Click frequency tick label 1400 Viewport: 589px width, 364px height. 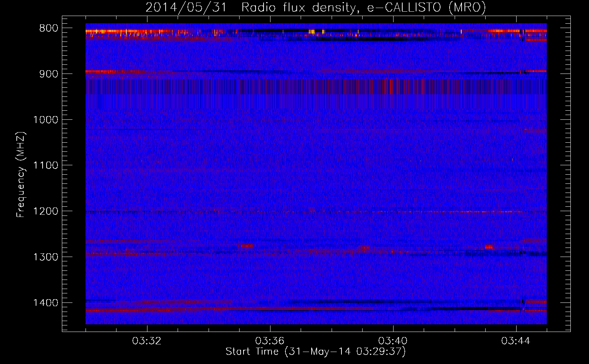[x=46, y=303]
